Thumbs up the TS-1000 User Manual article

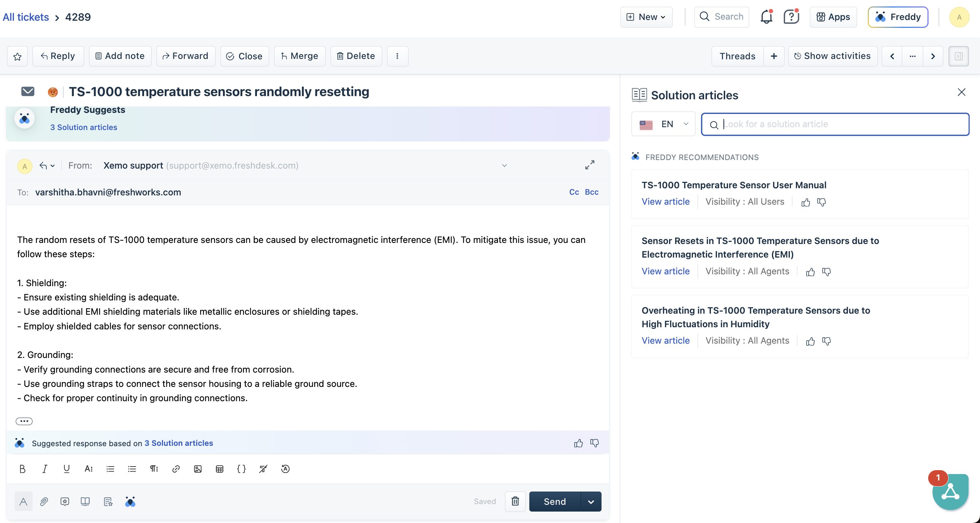click(x=805, y=202)
